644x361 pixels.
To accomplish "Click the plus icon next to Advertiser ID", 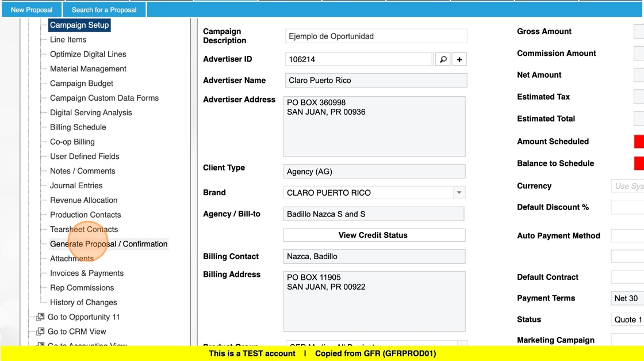I will pos(459,59).
